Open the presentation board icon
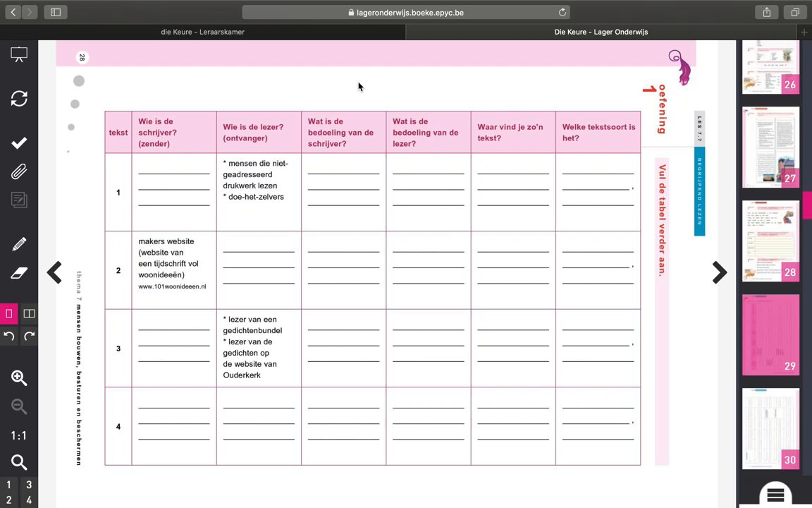The image size is (812, 508). coord(19,54)
